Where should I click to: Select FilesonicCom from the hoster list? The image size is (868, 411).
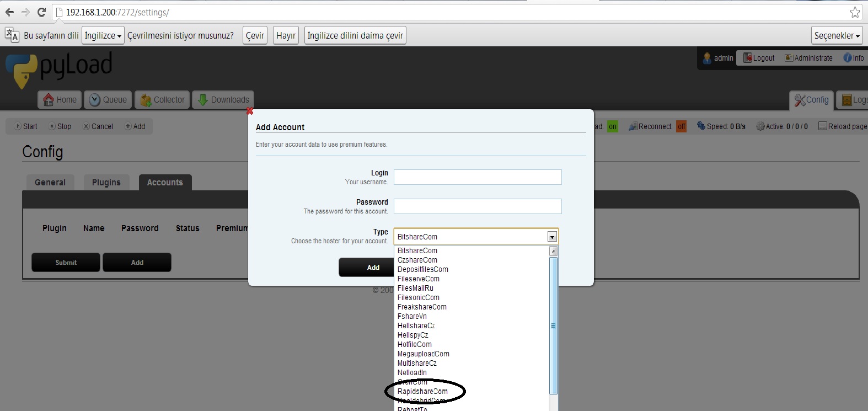(472, 297)
